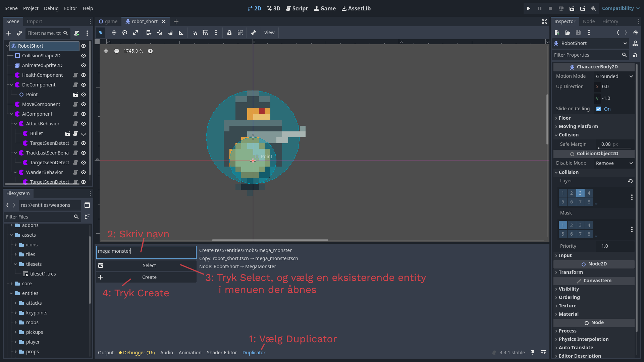644x362 pixels.
Task: Open the Motion Mode dropdown
Action: [614, 76]
